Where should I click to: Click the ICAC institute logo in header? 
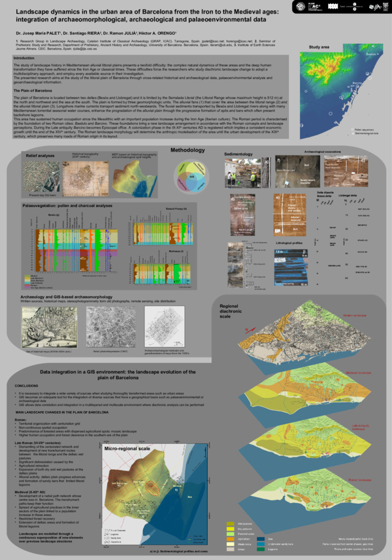click(314, 6)
